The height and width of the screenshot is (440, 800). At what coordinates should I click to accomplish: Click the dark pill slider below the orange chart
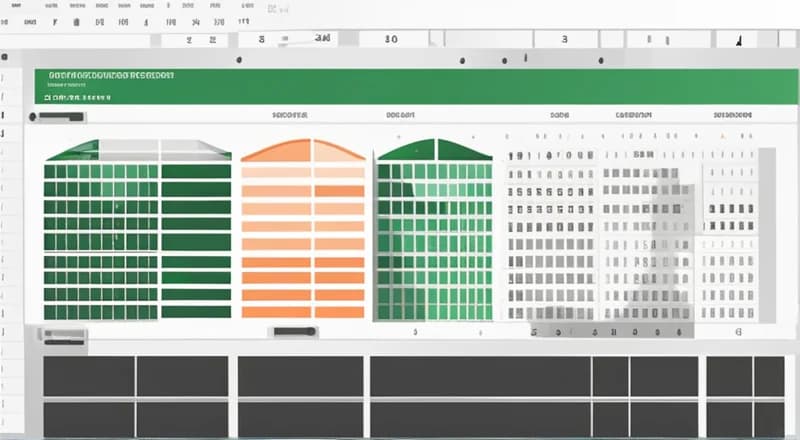point(294,331)
